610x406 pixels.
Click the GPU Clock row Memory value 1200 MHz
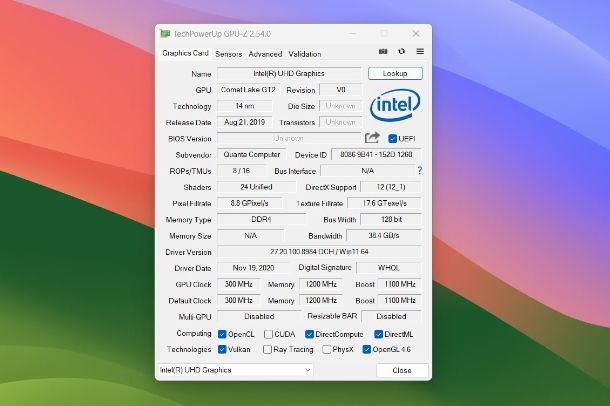tap(321, 284)
